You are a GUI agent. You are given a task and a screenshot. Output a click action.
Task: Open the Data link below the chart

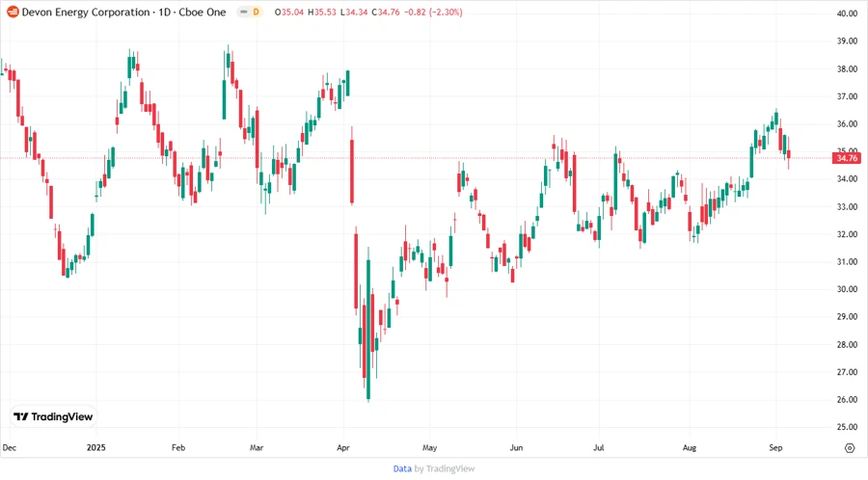(402, 468)
